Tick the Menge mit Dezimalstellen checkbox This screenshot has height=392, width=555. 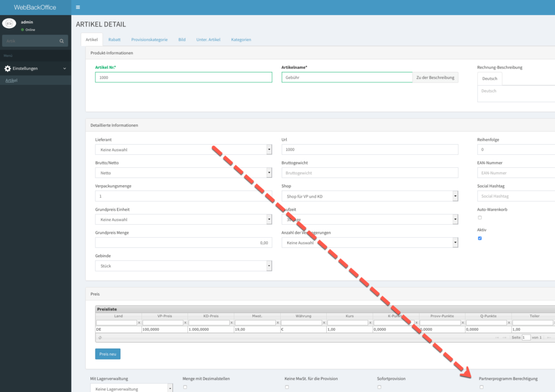(x=185, y=387)
